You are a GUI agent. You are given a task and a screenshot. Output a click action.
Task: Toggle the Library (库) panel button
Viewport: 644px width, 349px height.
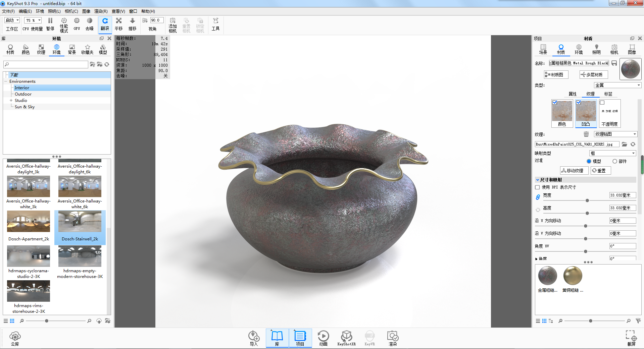[x=277, y=338]
